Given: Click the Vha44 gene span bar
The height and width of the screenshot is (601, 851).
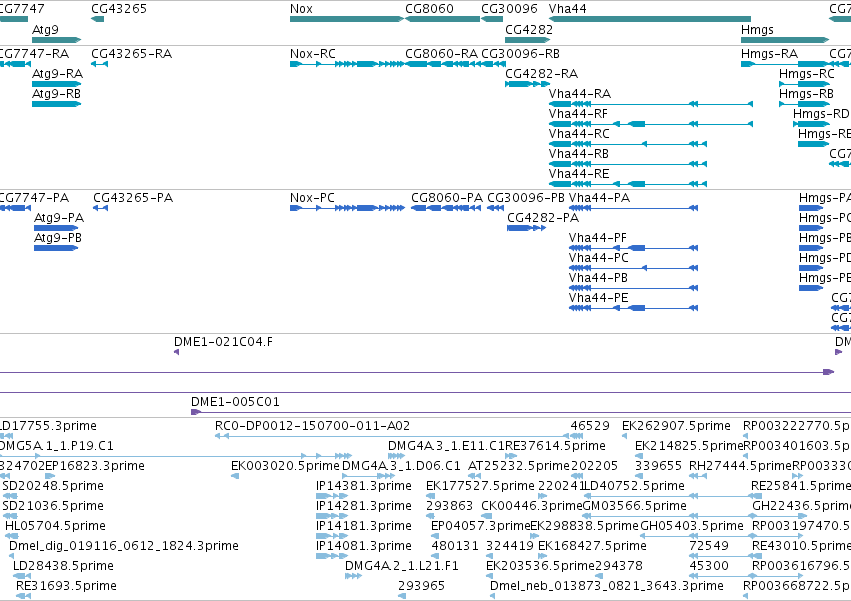Looking at the screenshot, I should point(650,19).
